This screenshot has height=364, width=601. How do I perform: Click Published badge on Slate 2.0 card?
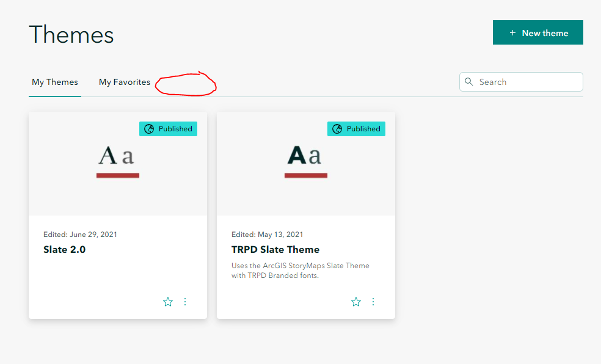coord(168,129)
